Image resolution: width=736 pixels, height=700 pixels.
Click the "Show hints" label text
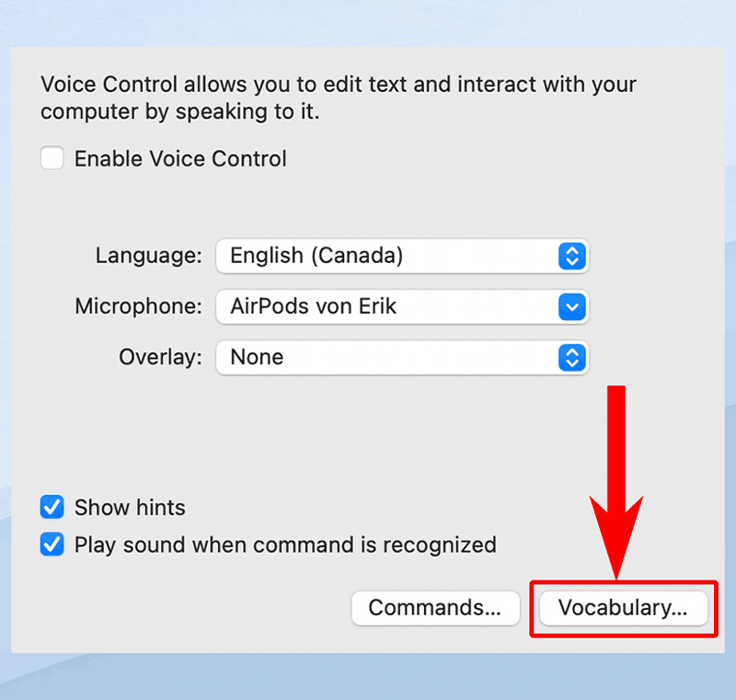coord(130,508)
